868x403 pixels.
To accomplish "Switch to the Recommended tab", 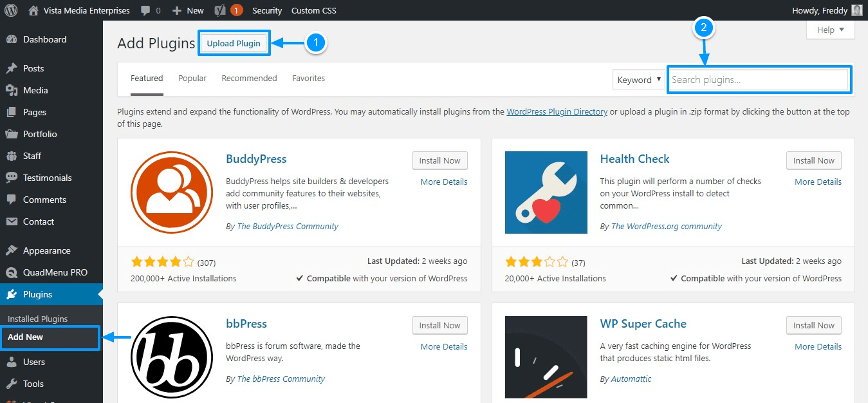I will [249, 78].
